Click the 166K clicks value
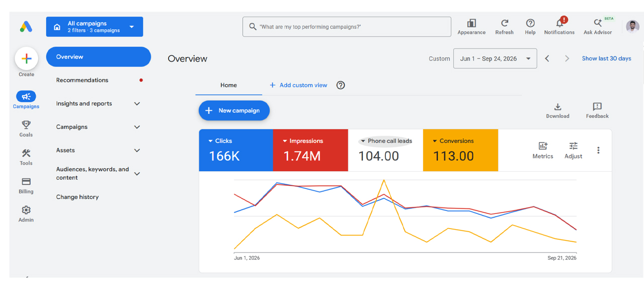 point(224,156)
